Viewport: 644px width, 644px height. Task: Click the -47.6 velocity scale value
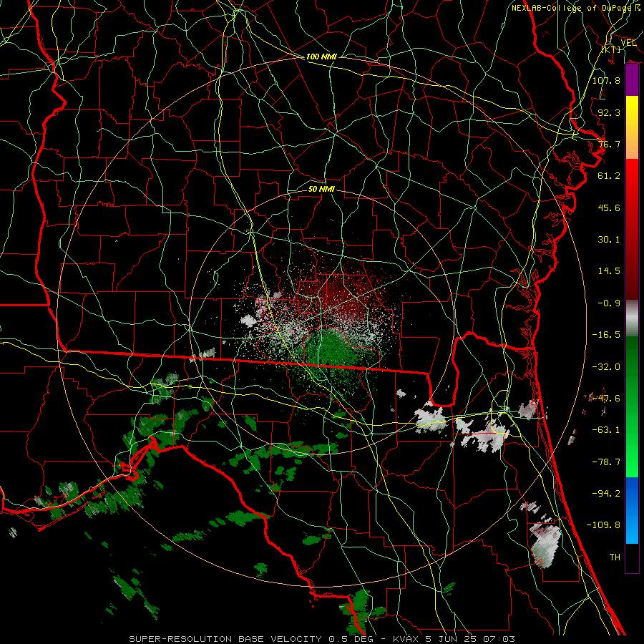606,399
